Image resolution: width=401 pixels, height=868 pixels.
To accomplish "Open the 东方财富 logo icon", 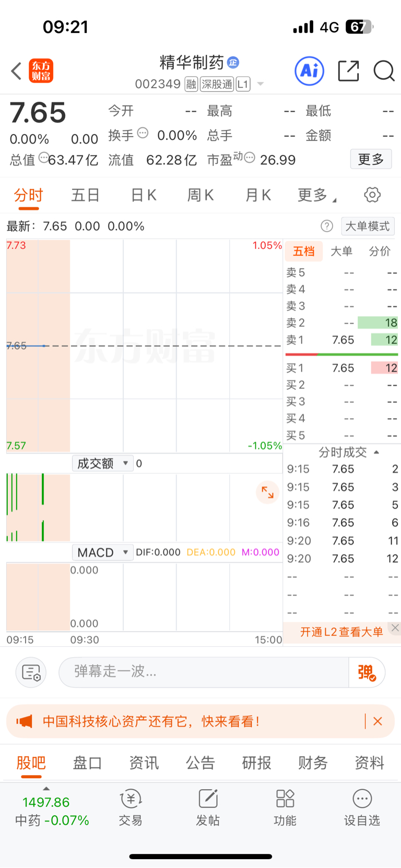I will point(41,71).
